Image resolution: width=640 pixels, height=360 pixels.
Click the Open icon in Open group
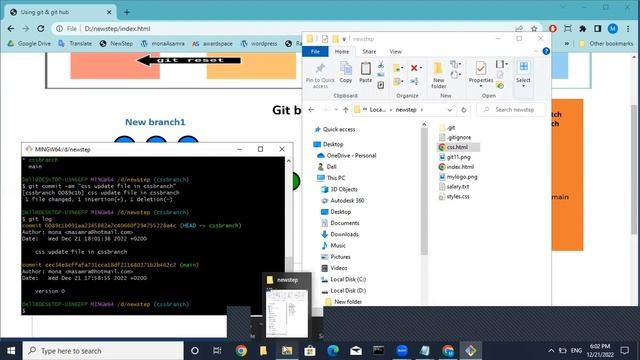pyautogui.click(x=501, y=64)
